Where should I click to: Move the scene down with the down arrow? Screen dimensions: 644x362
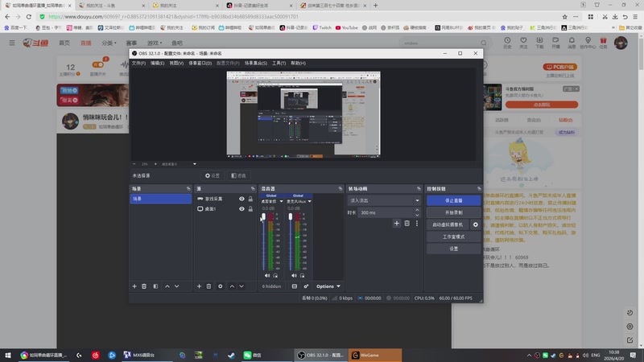tap(176, 286)
